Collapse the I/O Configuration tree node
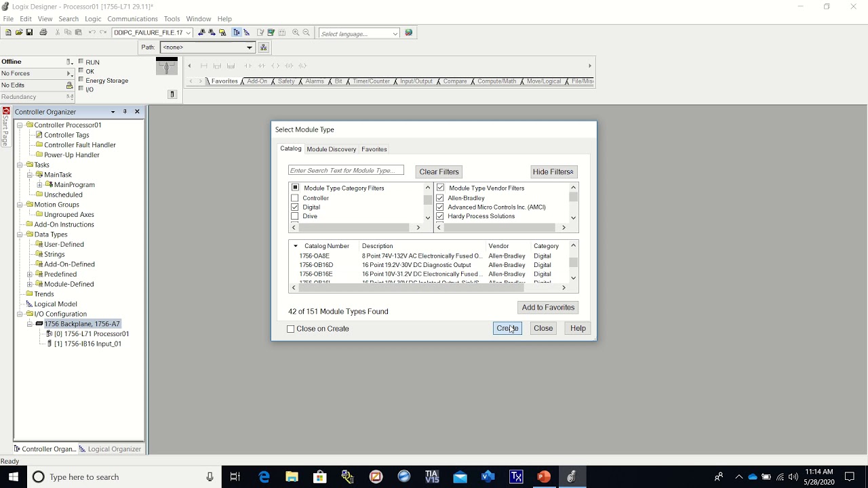 tap(20, 314)
